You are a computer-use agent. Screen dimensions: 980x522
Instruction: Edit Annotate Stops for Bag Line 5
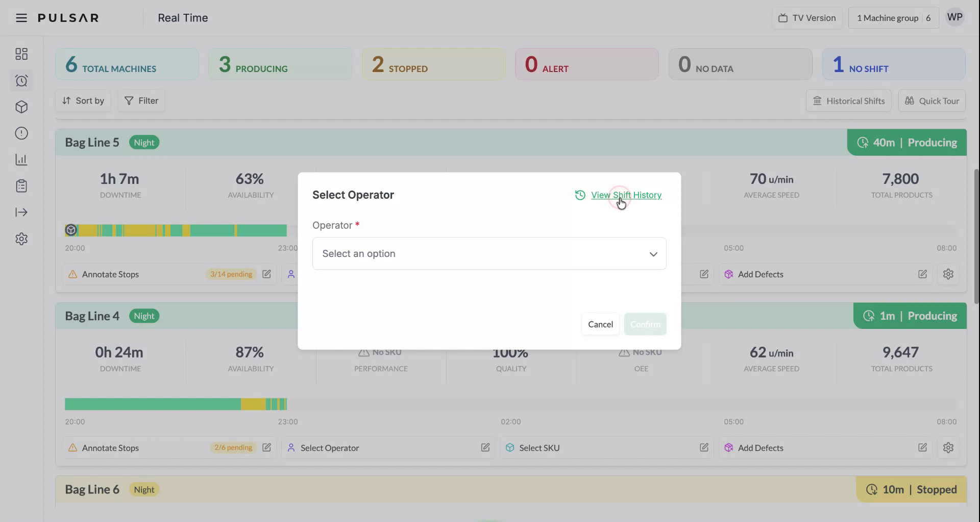tap(266, 274)
